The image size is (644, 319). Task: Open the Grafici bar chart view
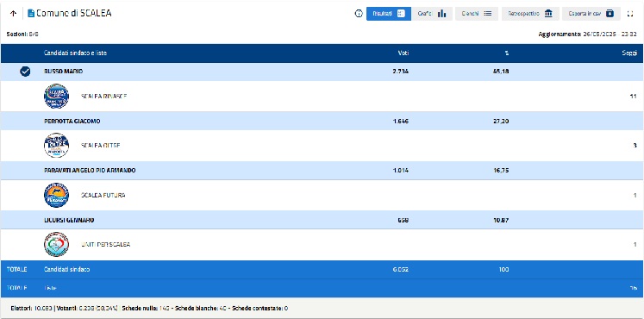(432, 14)
